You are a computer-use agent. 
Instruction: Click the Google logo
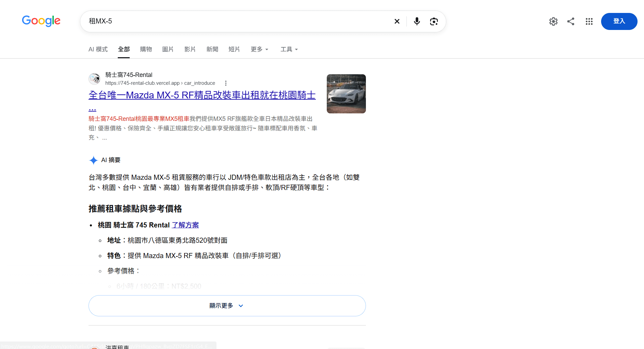tap(41, 21)
